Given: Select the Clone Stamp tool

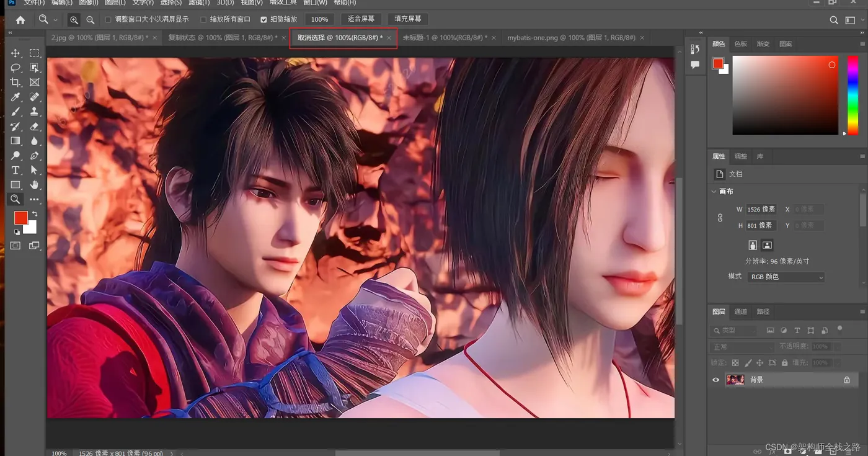Looking at the screenshot, I should (35, 112).
